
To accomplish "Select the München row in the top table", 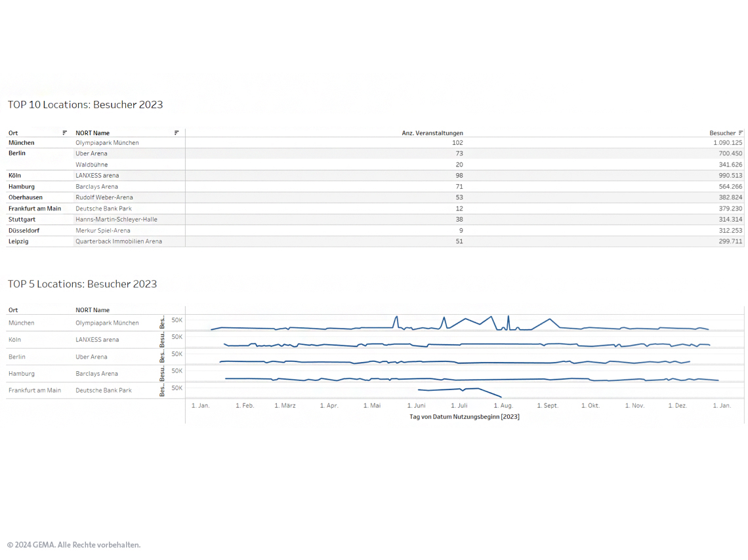I will [x=22, y=142].
